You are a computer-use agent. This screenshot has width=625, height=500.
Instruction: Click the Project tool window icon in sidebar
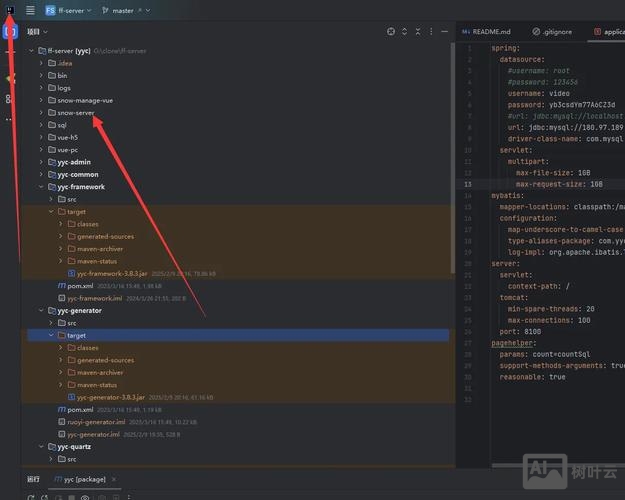click(10, 32)
